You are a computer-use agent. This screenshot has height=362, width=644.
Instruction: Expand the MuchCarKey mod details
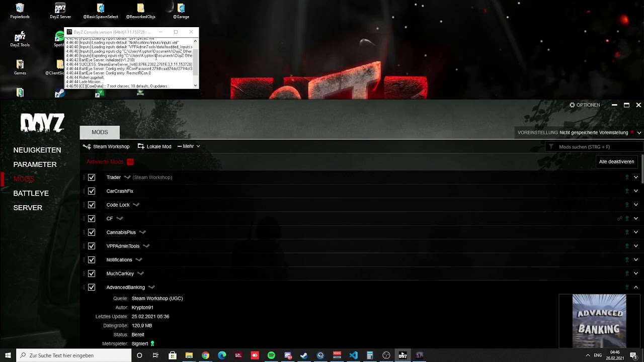click(636, 274)
